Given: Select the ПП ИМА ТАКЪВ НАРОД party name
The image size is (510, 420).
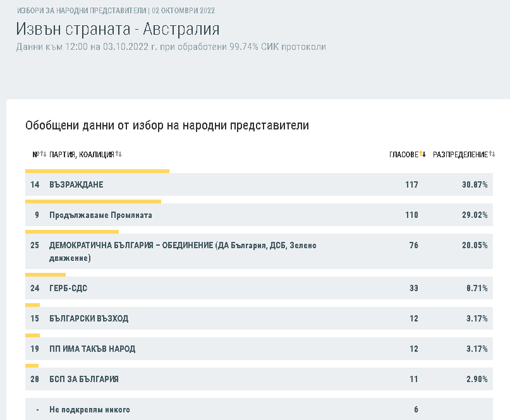Looking at the screenshot, I should [x=92, y=349].
